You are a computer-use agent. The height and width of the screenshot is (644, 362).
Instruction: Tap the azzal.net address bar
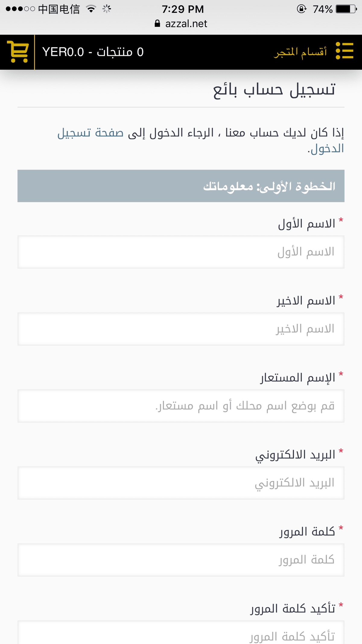pos(181,24)
